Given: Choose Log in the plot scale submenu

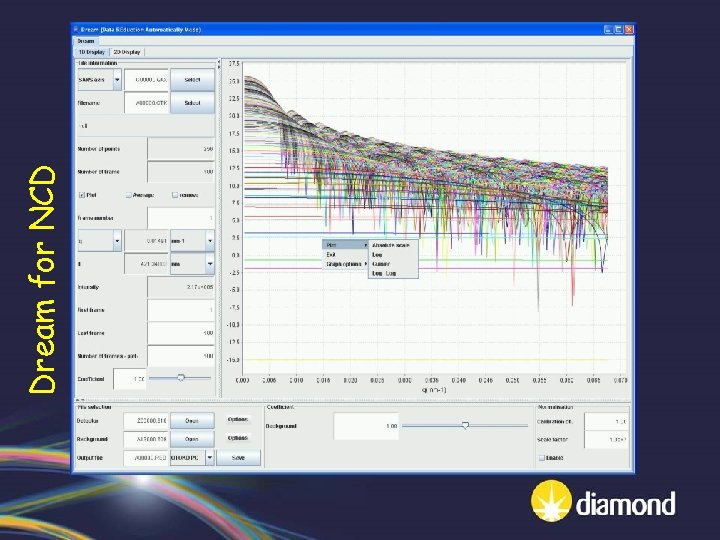Looking at the screenshot, I should pos(378,254).
